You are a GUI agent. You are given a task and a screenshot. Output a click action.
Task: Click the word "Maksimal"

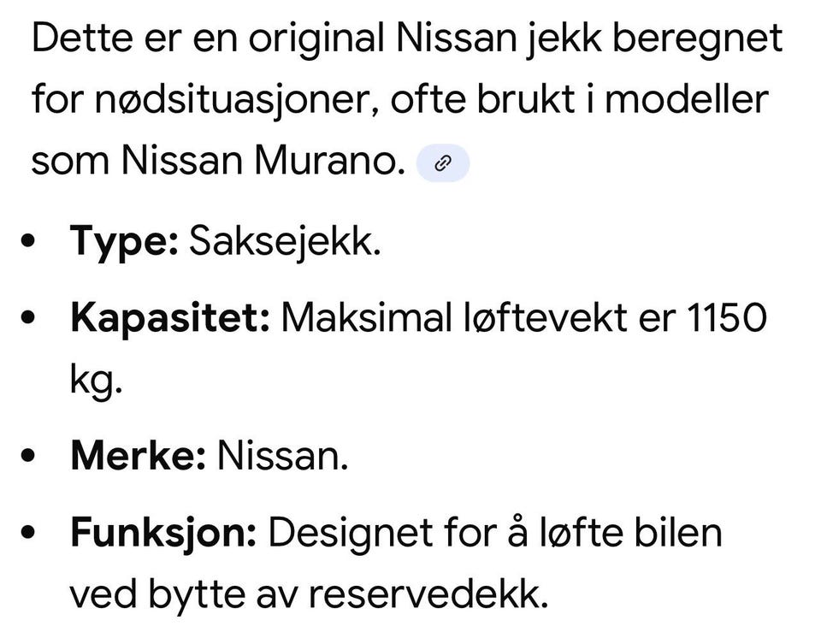[367, 317]
